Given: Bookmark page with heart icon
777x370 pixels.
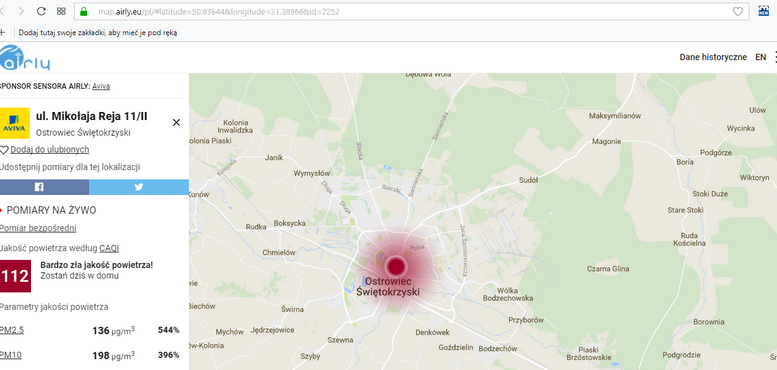Looking at the screenshot, I should point(738,11).
